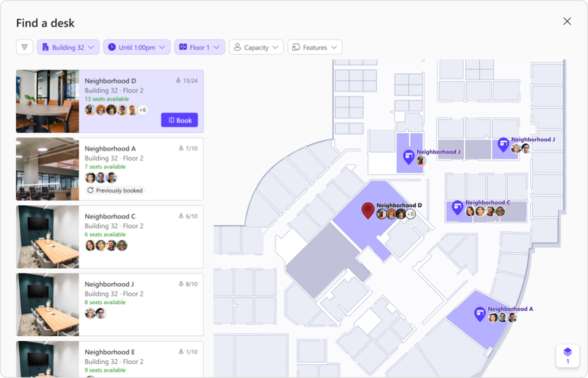Click the left Neighborhood J map marker
The image size is (588, 378).
click(409, 156)
